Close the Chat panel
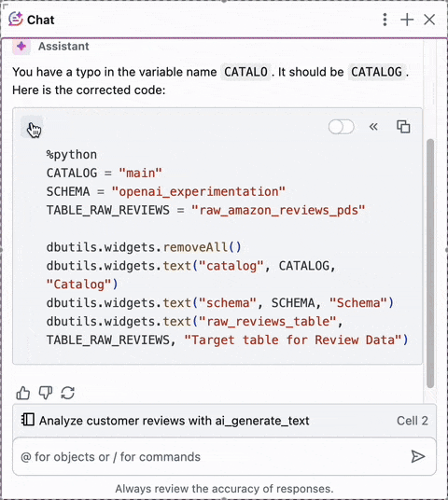This screenshot has height=500, width=448. (x=429, y=20)
